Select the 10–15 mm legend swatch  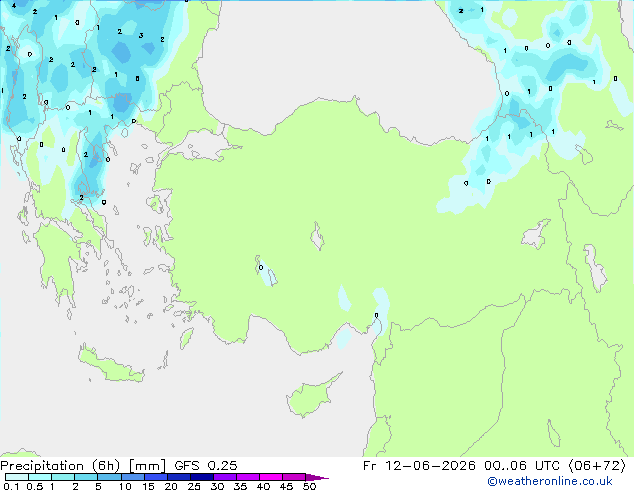click(133, 477)
